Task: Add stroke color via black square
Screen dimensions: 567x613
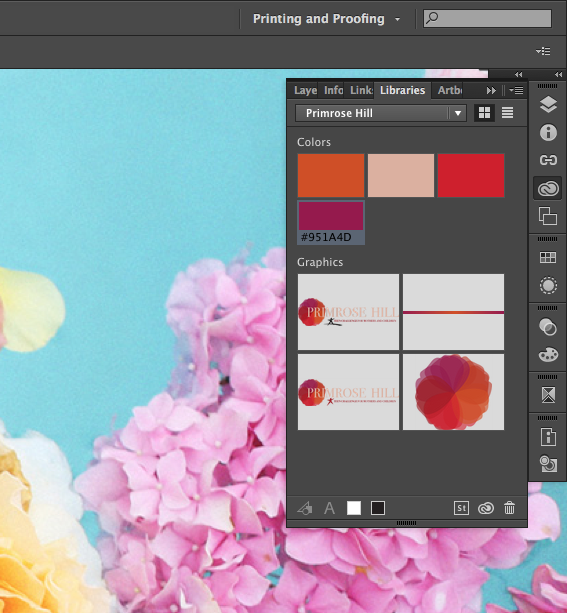Action: click(x=378, y=508)
